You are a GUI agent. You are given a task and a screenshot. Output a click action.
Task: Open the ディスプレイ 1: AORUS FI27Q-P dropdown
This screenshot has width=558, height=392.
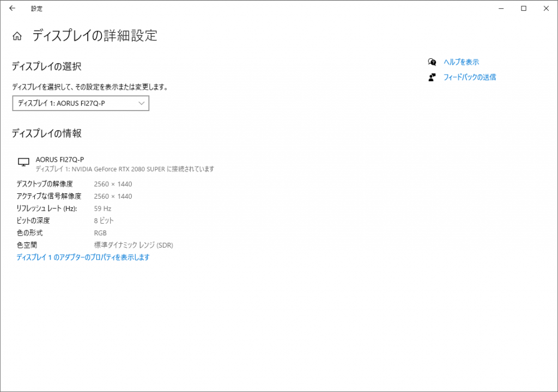pos(81,103)
